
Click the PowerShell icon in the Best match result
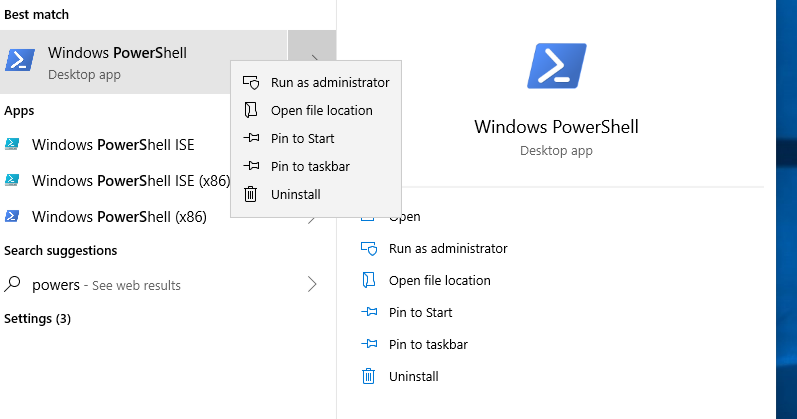click(x=19, y=61)
